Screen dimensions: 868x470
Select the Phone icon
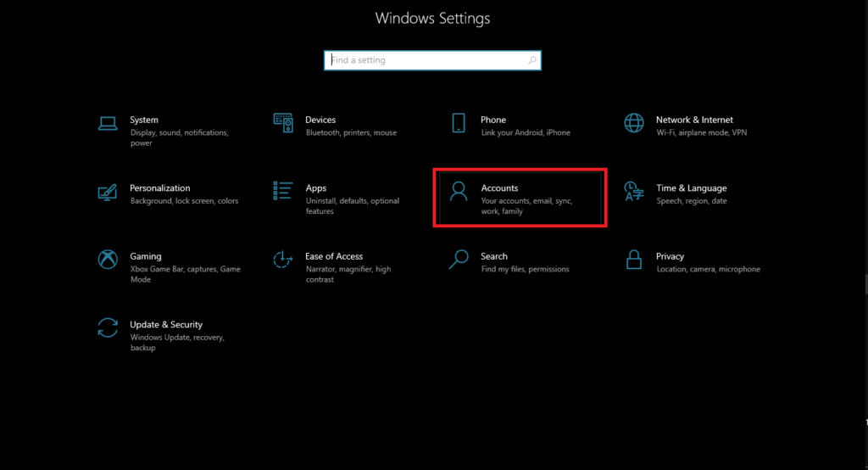click(x=459, y=123)
